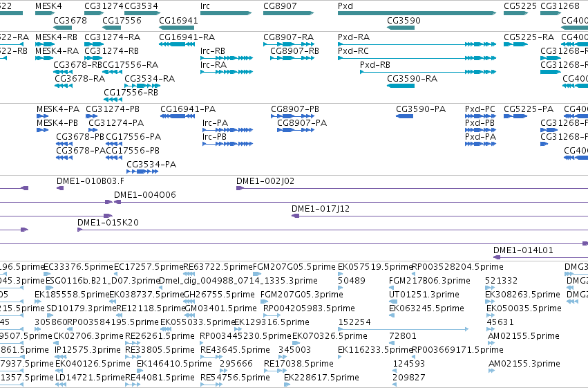Click the CG3590 gene label
588x388 pixels.
tap(404, 20)
